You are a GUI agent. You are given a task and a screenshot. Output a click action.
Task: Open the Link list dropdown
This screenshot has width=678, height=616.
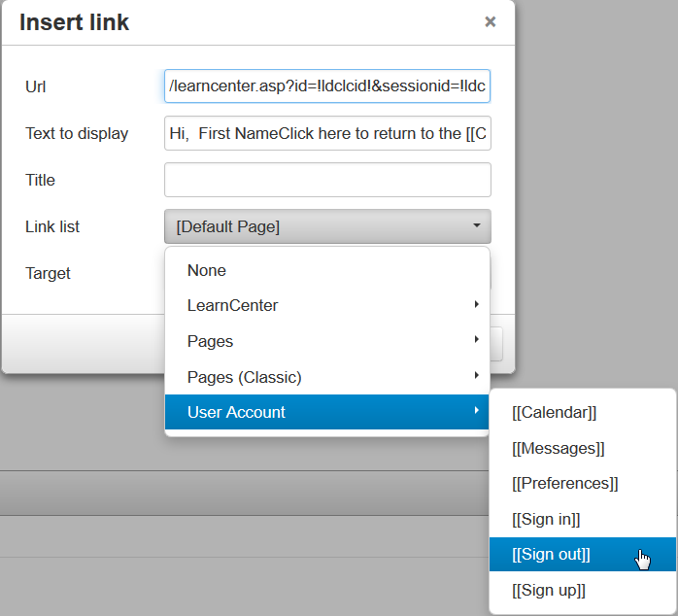tap(327, 226)
